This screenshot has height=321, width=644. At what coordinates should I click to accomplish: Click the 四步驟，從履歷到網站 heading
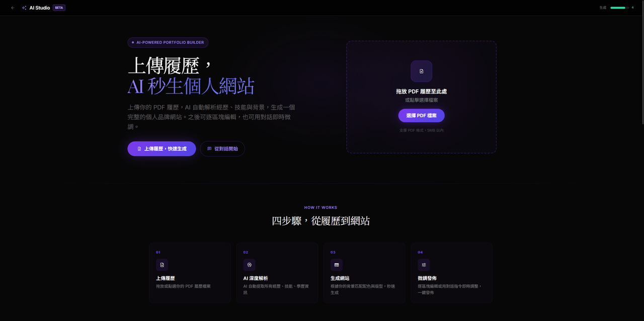point(321,221)
